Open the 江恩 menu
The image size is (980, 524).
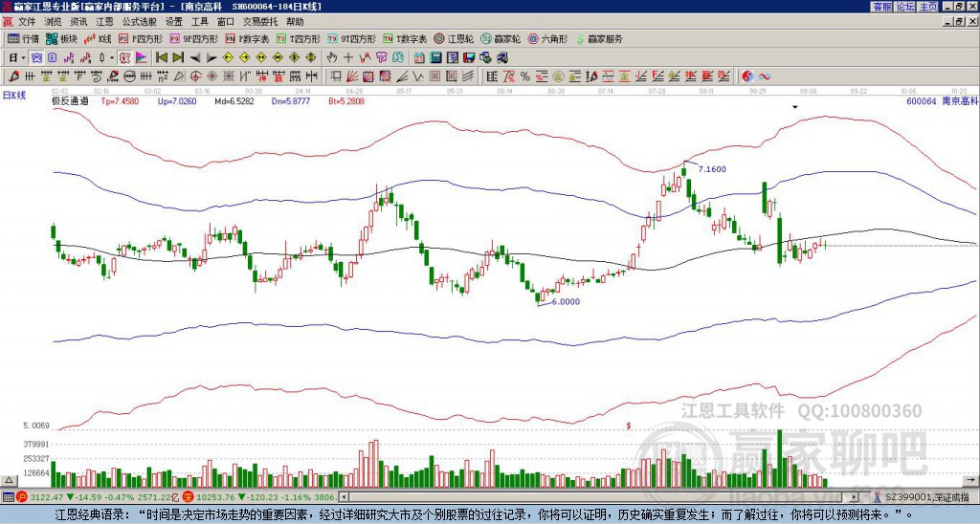coord(104,22)
